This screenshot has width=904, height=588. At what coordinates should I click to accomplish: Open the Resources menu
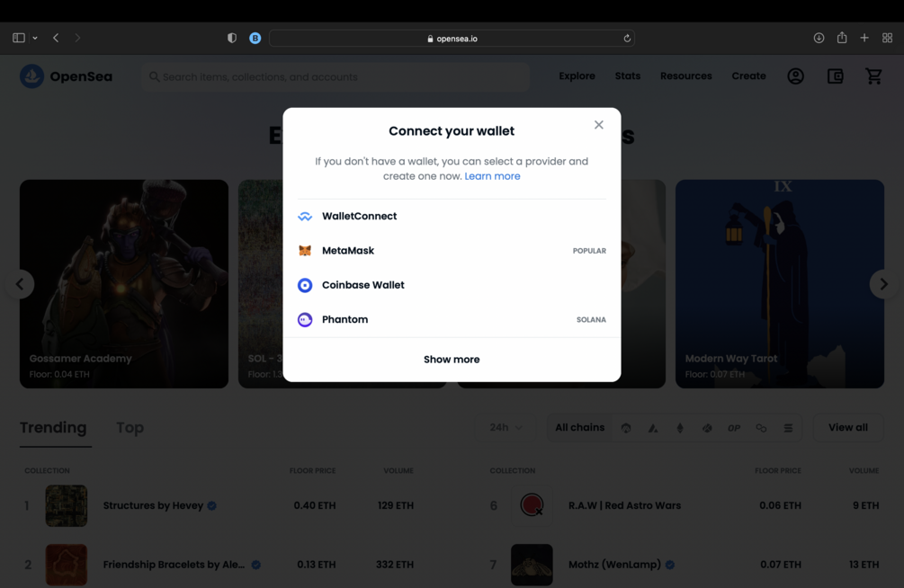coord(686,76)
